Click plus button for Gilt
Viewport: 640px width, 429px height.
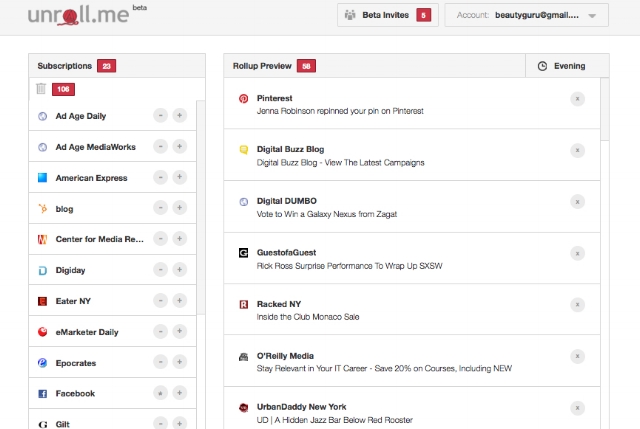pos(179,423)
